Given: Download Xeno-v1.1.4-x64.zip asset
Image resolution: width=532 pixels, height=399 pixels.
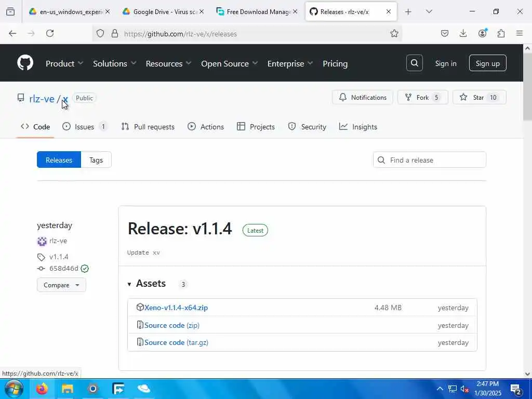Looking at the screenshot, I should click(x=176, y=308).
